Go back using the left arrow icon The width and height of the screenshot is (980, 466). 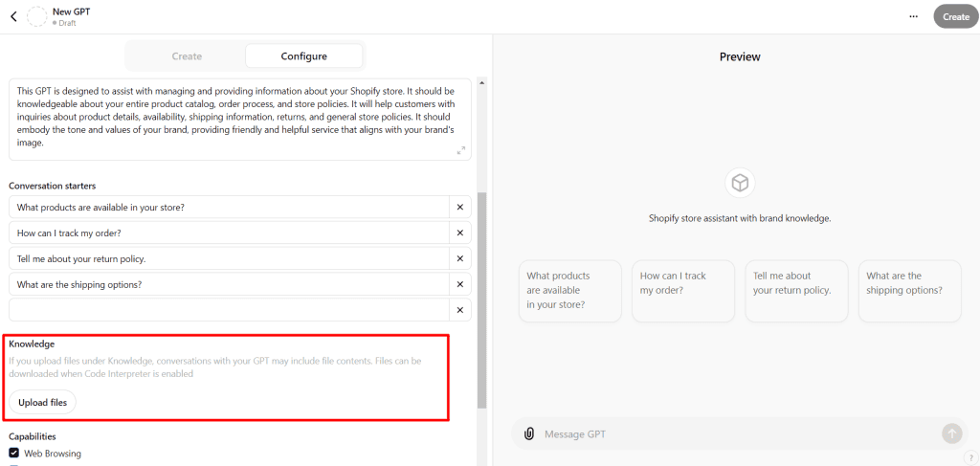[13, 17]
